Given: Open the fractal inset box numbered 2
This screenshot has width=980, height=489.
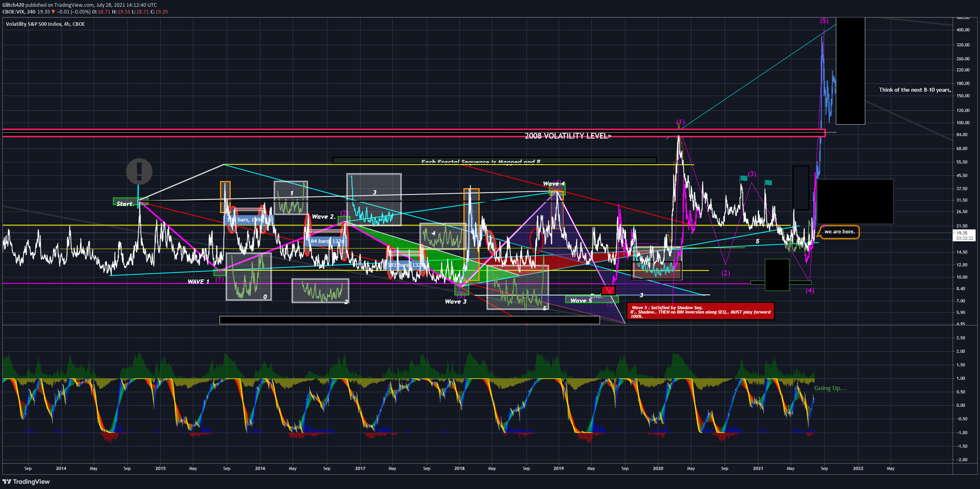Looking at the screenshot, I should pos(320,291).
